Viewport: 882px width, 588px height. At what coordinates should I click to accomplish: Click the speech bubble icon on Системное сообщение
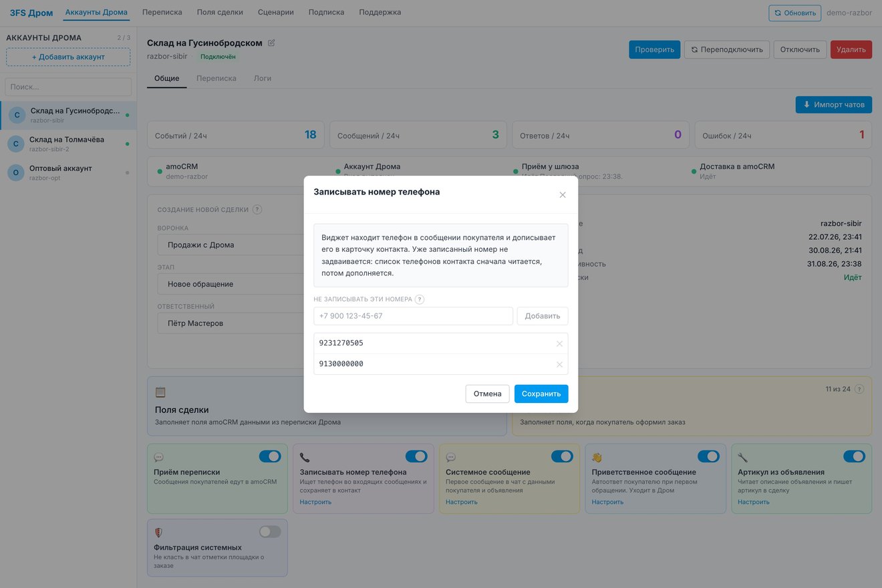(451, 458)
